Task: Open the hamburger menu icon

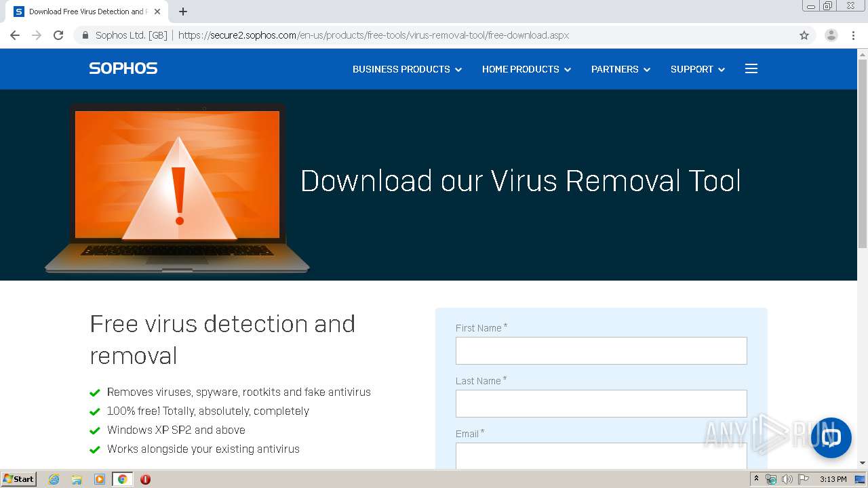Action: pyautogui.click(x=751, y=68)
